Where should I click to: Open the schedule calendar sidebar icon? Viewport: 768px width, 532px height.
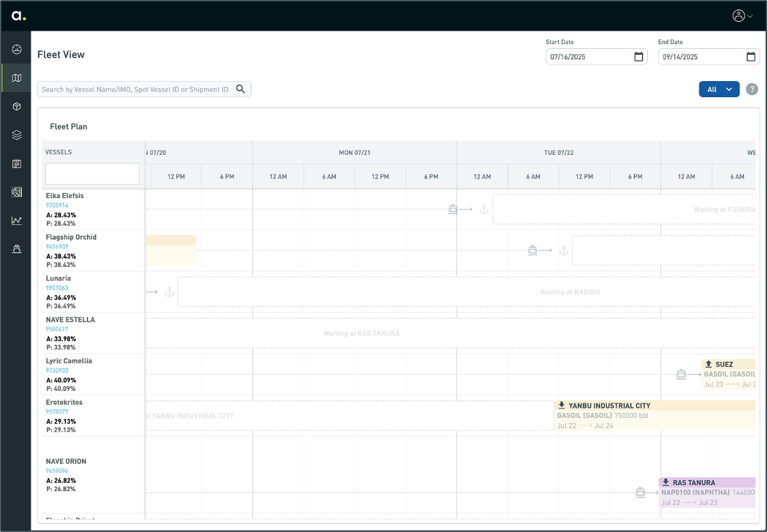(17, 164)
